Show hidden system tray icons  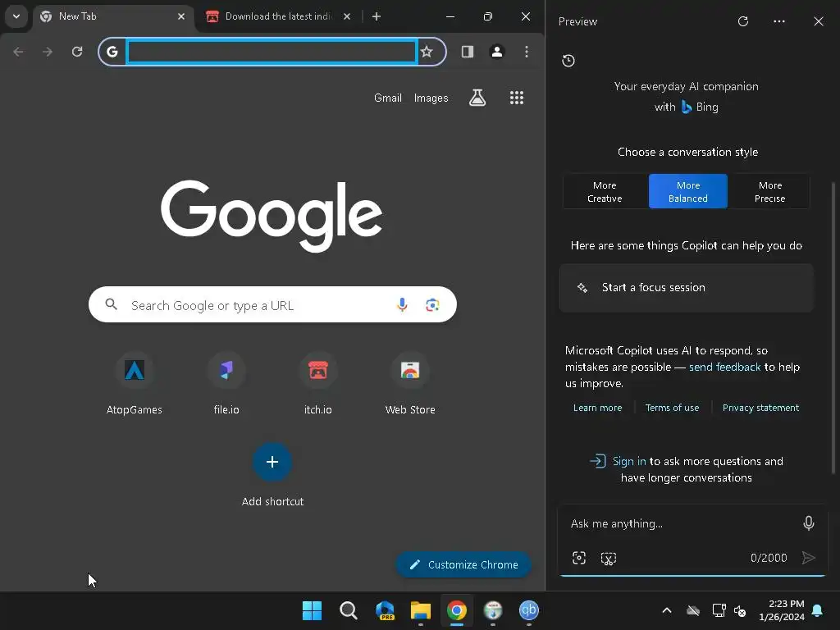(x=667, y=610)
